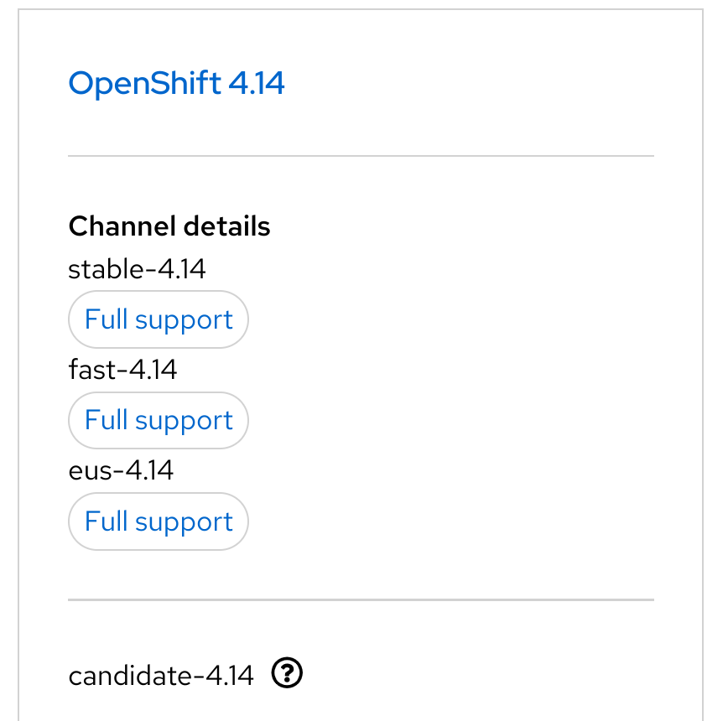Click the candidate-4.14 channel text
728x721 pixels.
coord(161,676)
